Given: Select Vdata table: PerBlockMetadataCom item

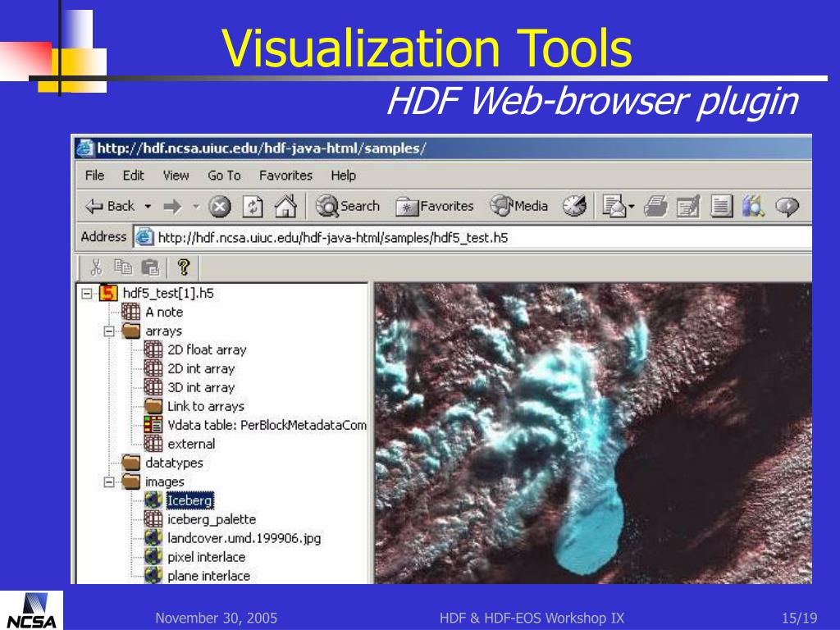Looking at the screenshot, I should pyautogui.click(x=267, y=425).
